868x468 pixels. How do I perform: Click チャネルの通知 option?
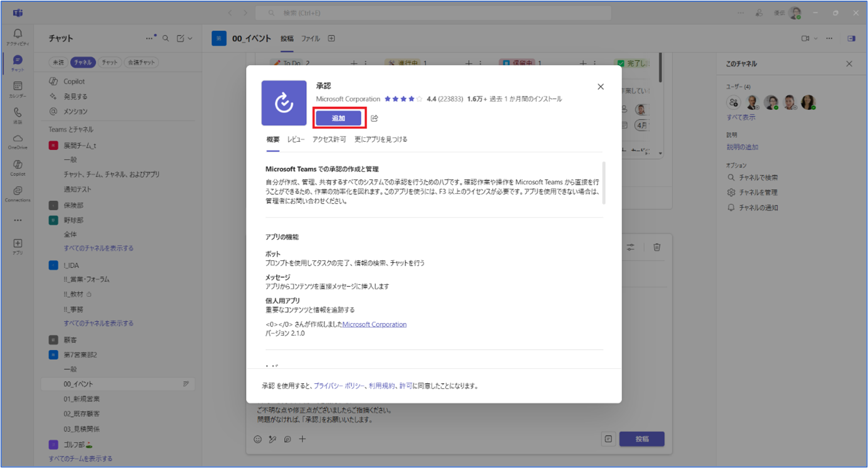[x=753, y=208]
